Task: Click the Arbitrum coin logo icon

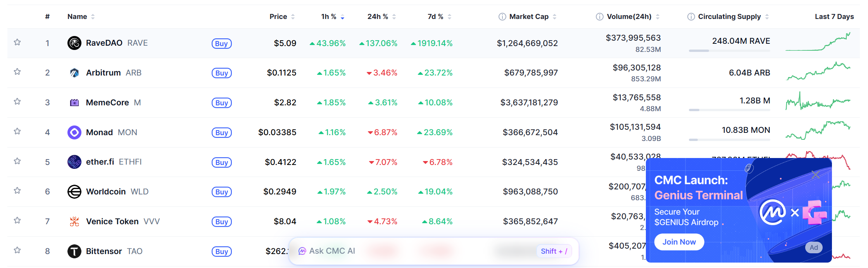Action: pos(74,73)
